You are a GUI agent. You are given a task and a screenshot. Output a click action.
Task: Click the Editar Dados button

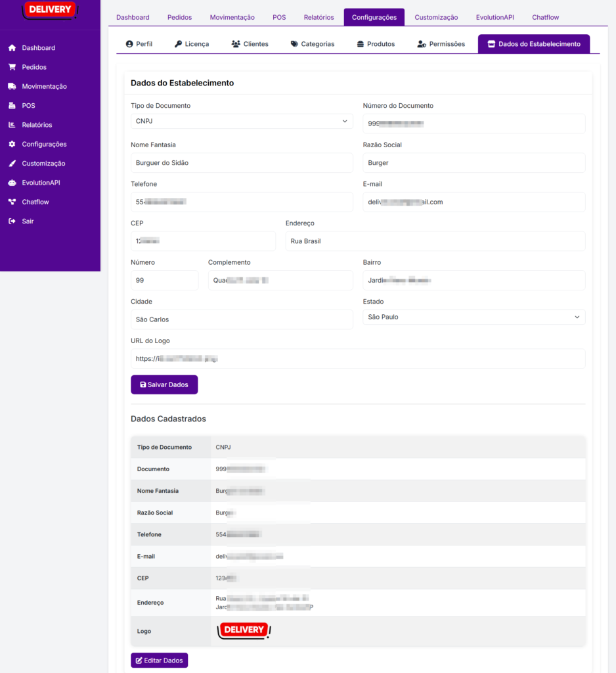pos(159,660)
